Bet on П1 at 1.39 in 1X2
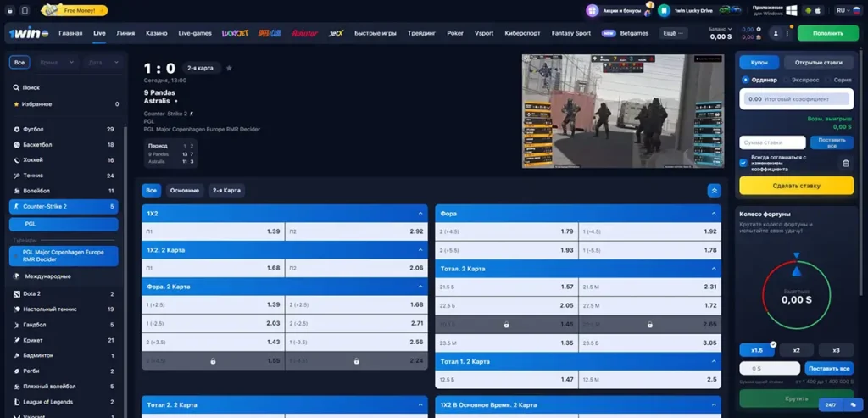 click(213, 231)
